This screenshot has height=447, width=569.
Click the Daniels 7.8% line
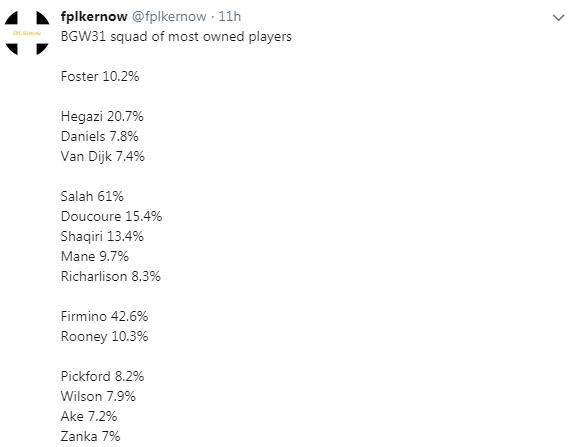coord(99,136)
